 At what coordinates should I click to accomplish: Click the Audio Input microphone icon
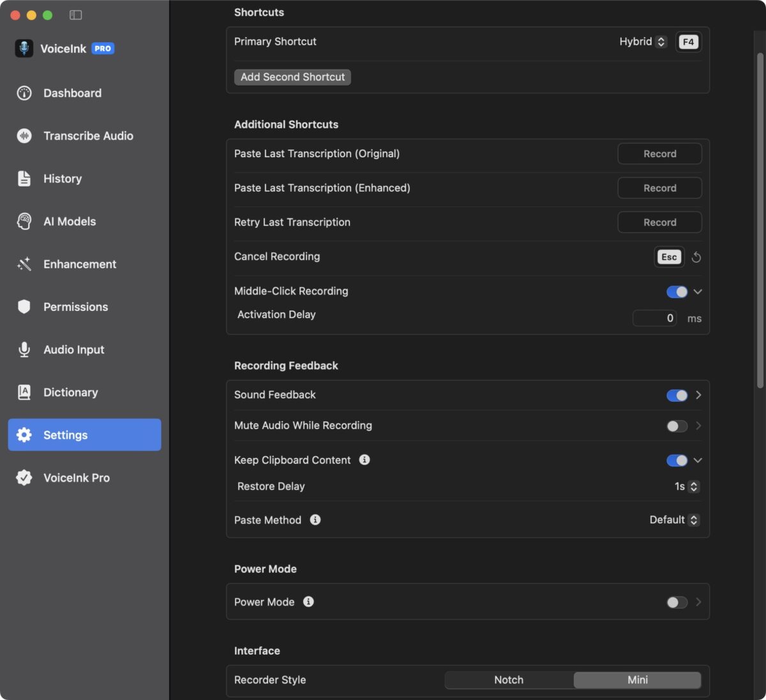tap(24, 350)
